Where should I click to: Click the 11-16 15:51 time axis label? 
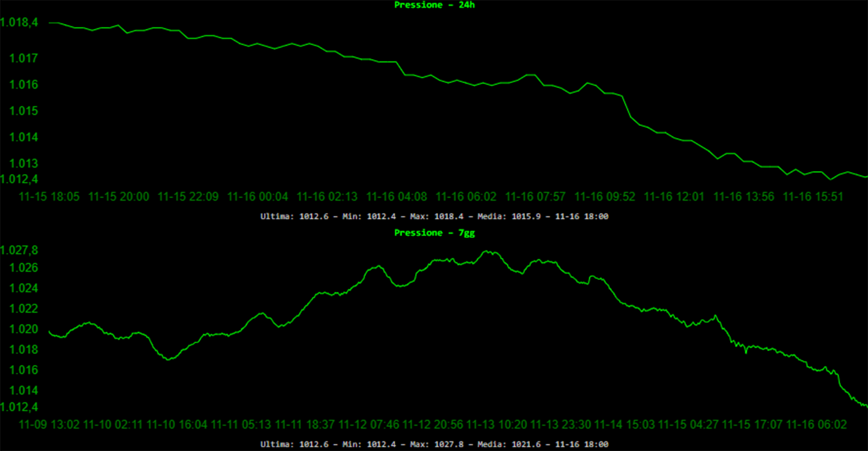[813, 197]
